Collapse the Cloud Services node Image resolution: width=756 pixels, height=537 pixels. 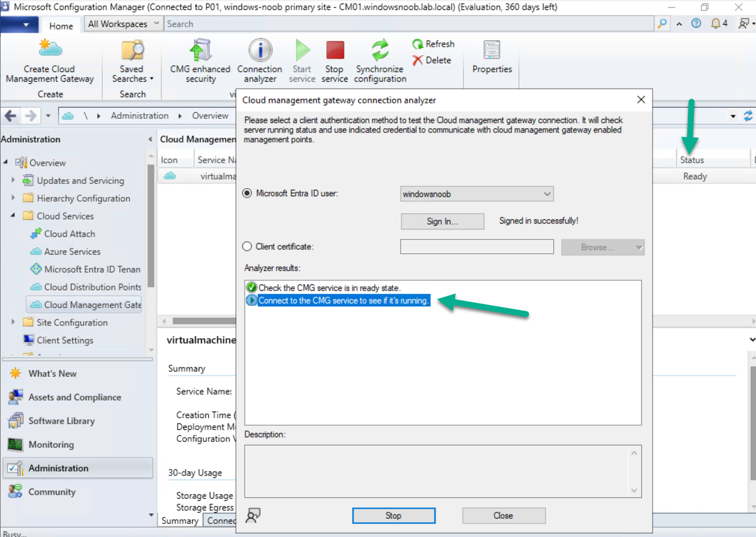[13, 216]
